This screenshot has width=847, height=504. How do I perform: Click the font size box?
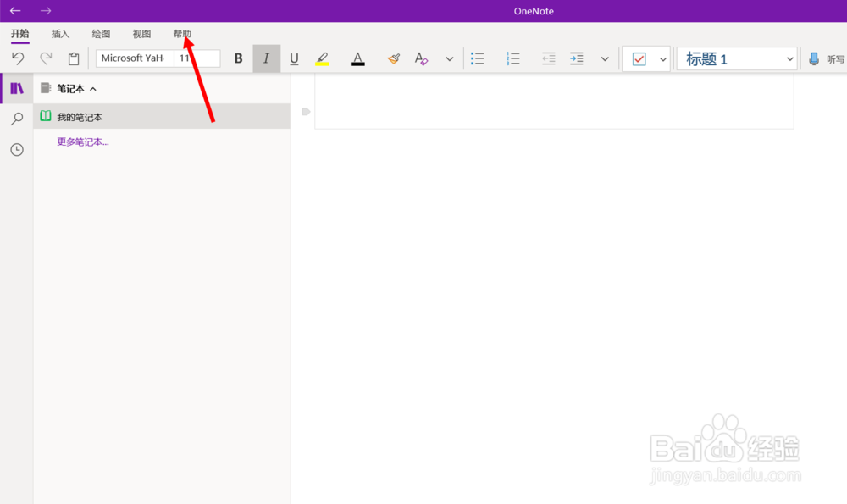197,58
